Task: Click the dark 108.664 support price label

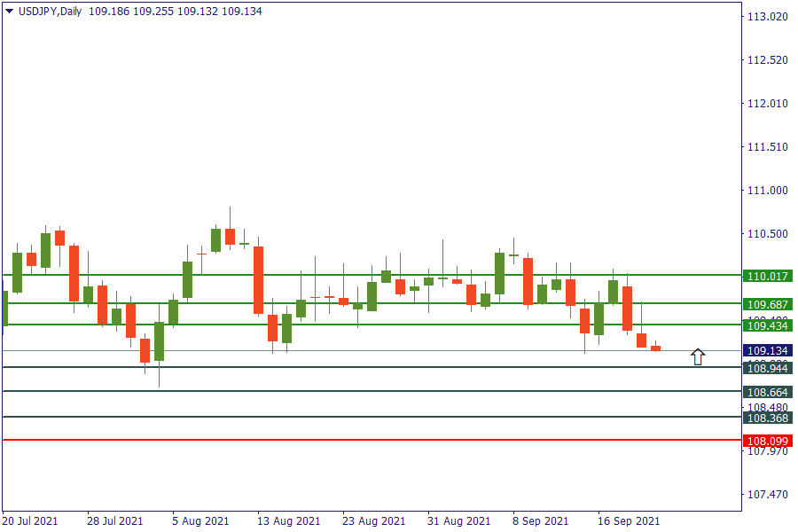Action: pos(768,392)
